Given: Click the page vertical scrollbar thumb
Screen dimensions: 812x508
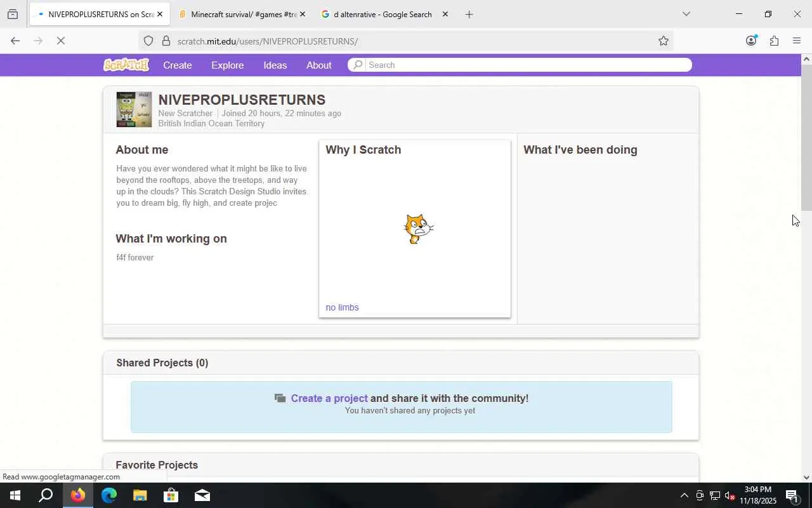Looking at the screenshot, I should point(806,137).
